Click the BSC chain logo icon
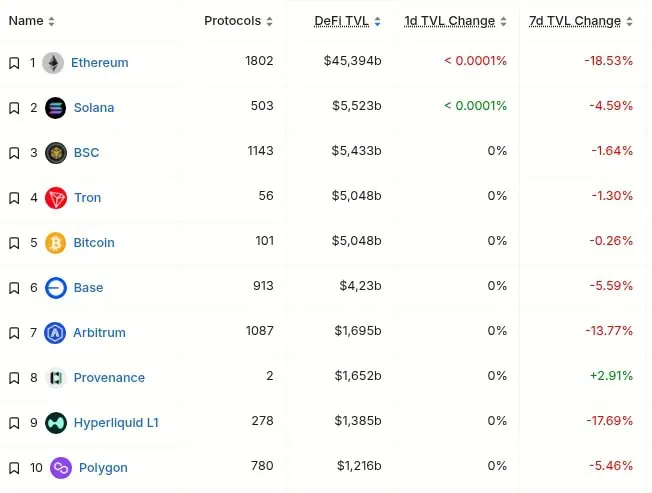The width and height of the screenshot is (652, 493). tap(56, 152)
